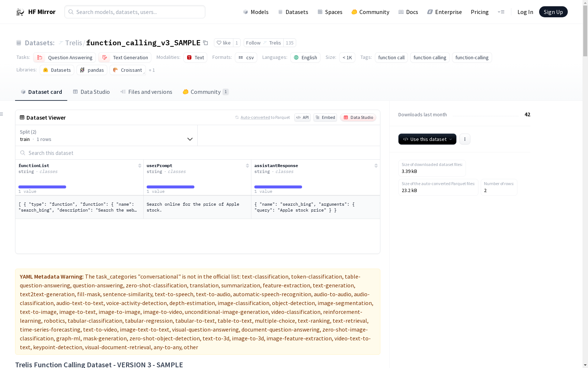Click the assistantResponse distribution bar
The image size is (588, 368).
[278, 187]
